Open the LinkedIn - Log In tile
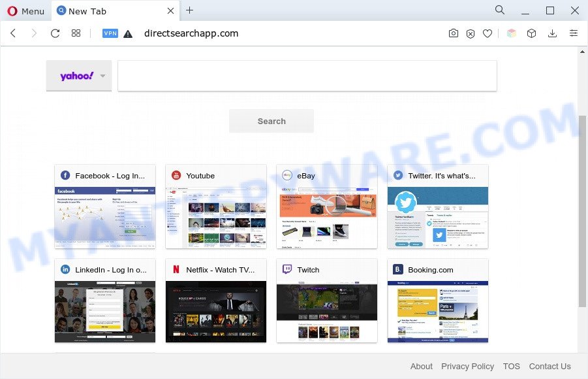The width and height of the screenshot is (588, 379). [x=105, y=301]
